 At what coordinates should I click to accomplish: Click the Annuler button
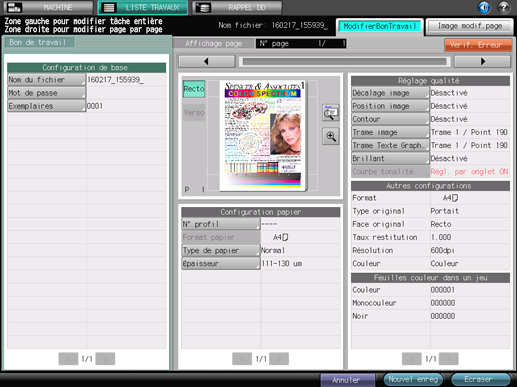[x=347, y=380]
